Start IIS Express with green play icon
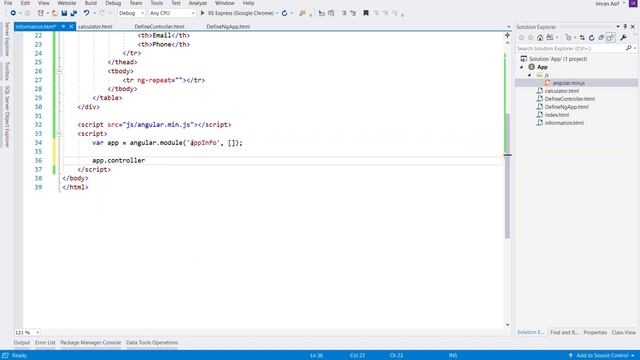 pyautogui.click(x=202, y=13)
